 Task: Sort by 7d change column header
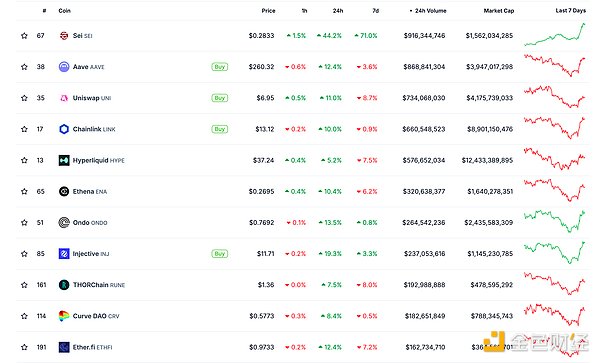click(x=376, y=11)
